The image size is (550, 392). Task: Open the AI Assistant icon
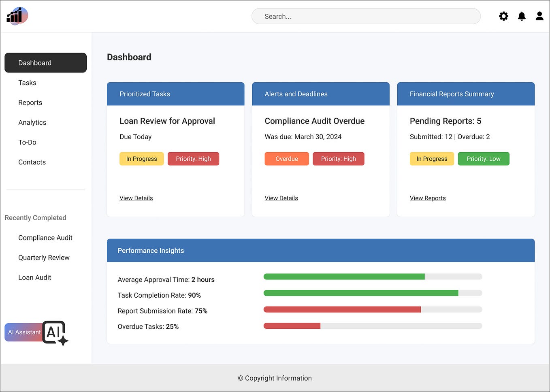(x=54, y=332)
